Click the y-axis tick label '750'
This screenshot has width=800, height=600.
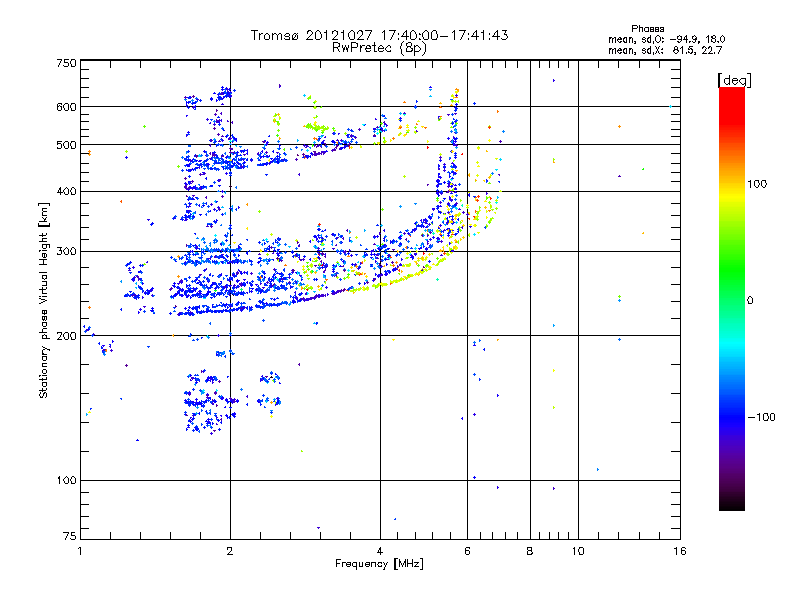66,63
